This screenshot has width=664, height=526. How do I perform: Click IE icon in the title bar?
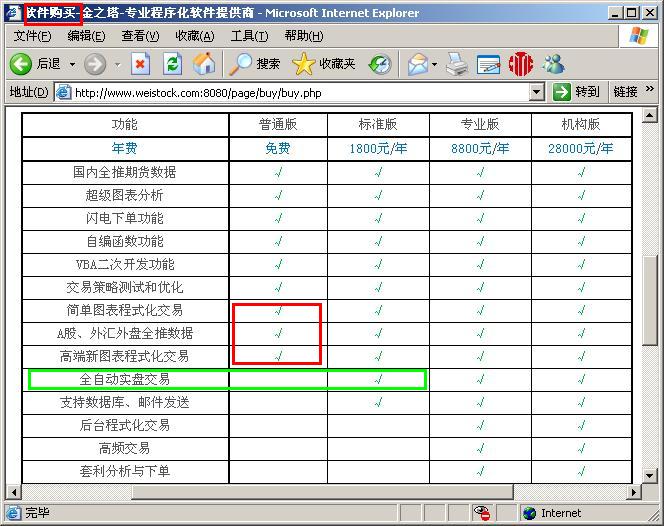14,13
